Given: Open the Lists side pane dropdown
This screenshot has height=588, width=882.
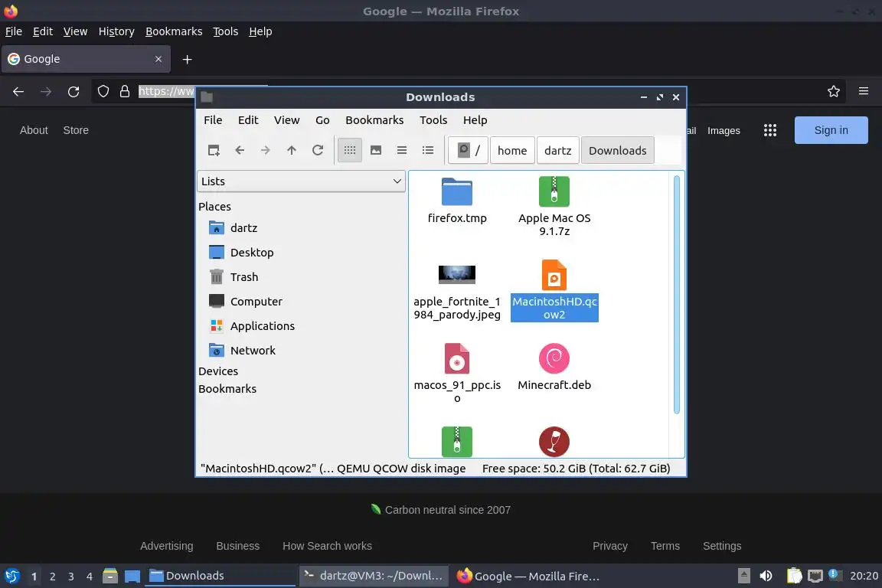Looking at the screenshot, I should [x=302, y=181].
